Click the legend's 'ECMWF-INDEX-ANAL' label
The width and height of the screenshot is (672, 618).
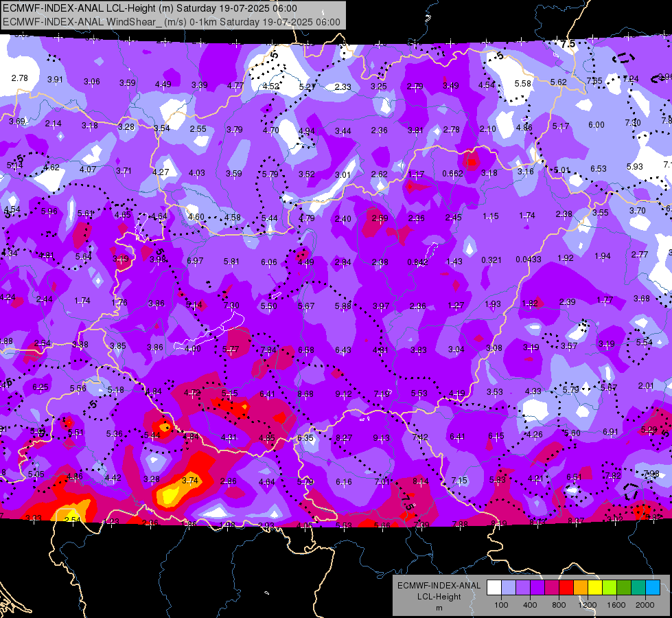pyautogui.click(x=439, y=586)
